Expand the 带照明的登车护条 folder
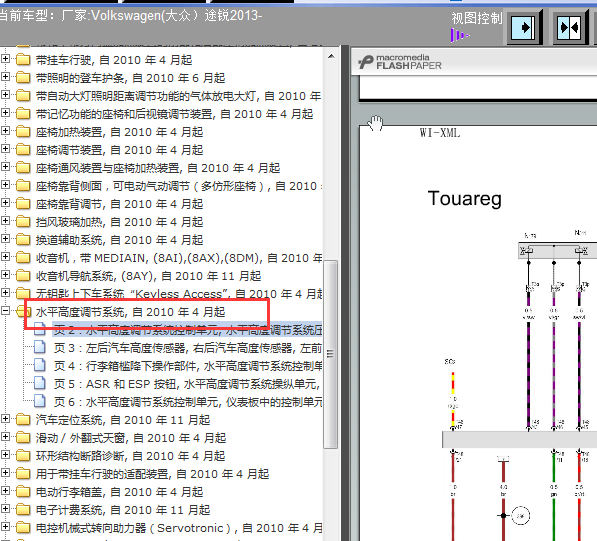597x541 pixels. [x=5, y=77]
